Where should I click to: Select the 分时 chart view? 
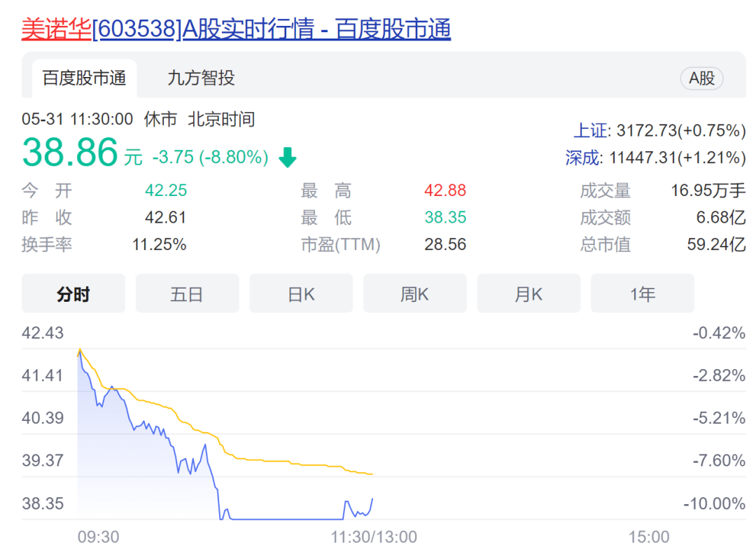(x=73, y=294)
